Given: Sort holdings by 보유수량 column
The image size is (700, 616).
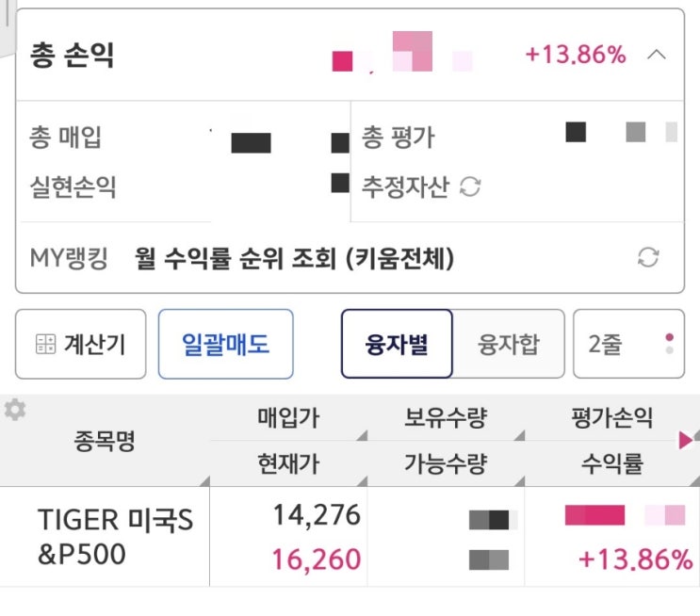Looking at the screenshot, I should click(x=446, y=418).
